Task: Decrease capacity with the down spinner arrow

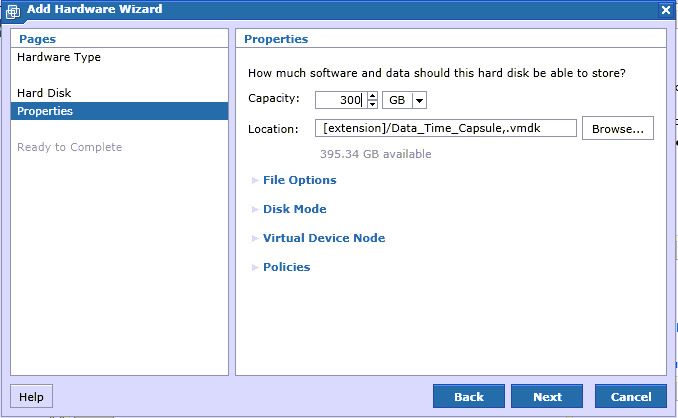Action: coord(372,104)
